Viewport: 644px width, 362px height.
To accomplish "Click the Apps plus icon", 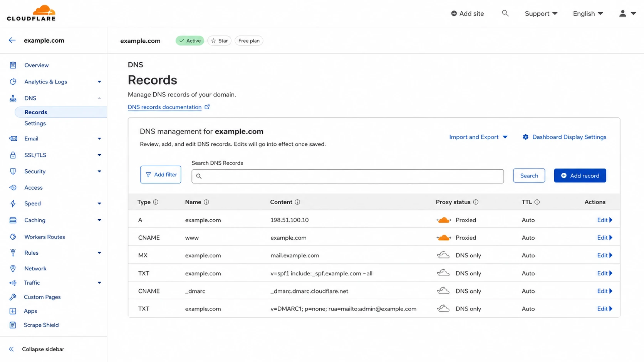I will pos(13,311).
